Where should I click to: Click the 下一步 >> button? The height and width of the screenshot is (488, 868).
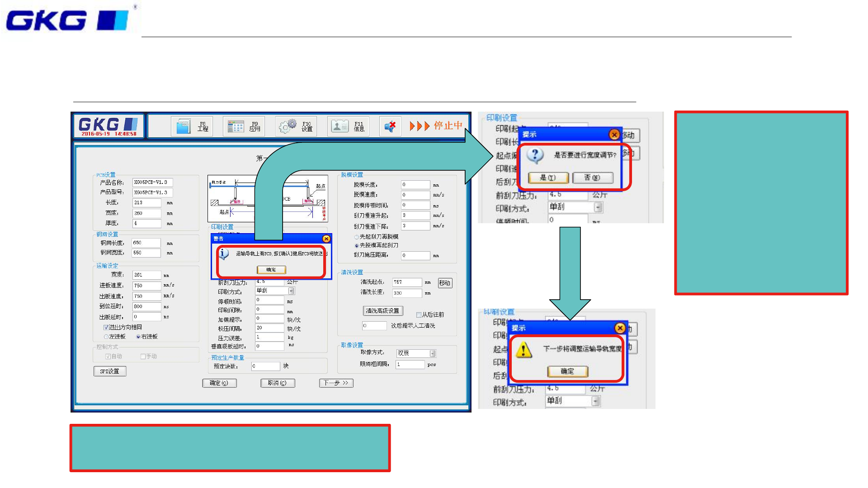(336, 383)
